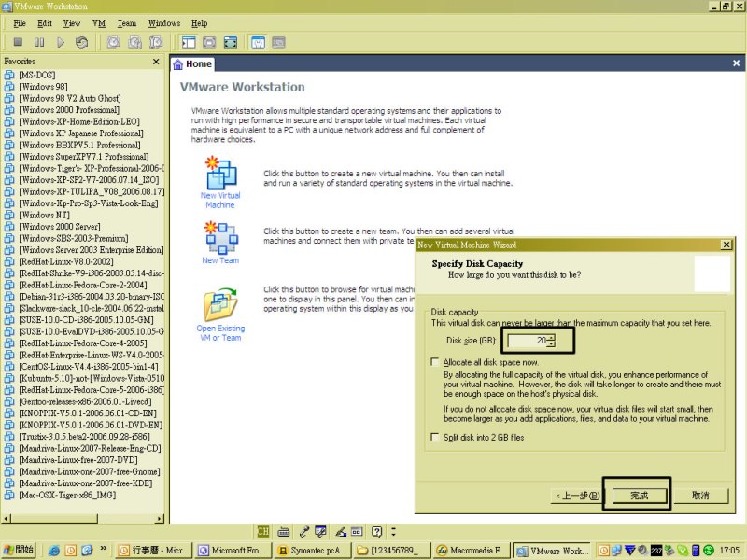
Task: Select [Mandriva-Linux-free-2007-DVD] in Favorites
Action: pyautogui.click(x=78, y=460)
